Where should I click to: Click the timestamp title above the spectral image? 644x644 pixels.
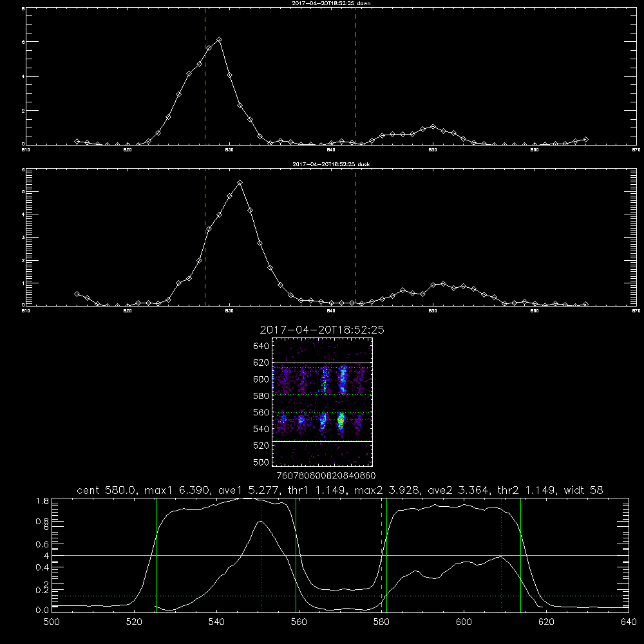(x=322, y=330)
